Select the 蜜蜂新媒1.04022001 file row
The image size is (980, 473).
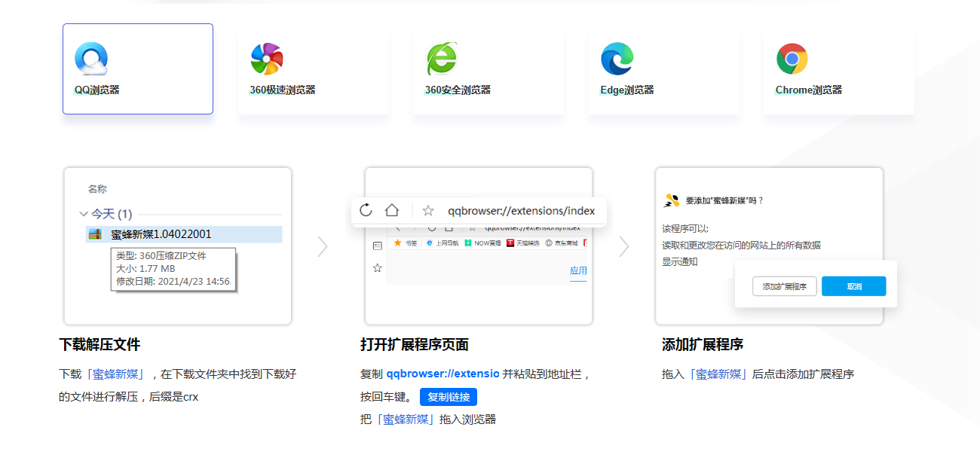(x=184, y=234)
